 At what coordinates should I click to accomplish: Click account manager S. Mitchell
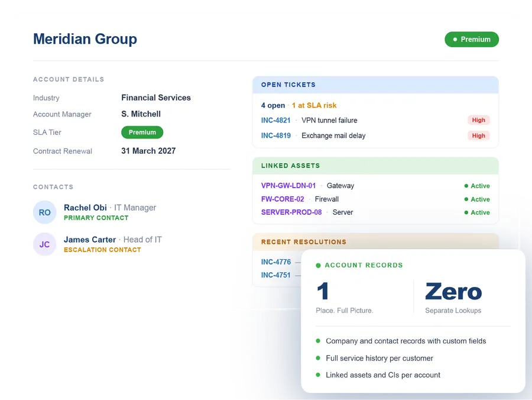tap(141, 114)
